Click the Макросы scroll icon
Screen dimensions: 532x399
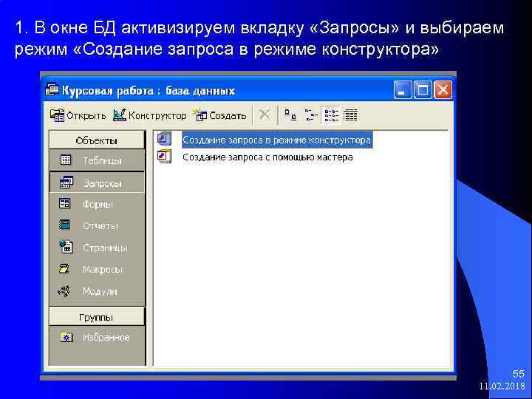tap(64, 269)
